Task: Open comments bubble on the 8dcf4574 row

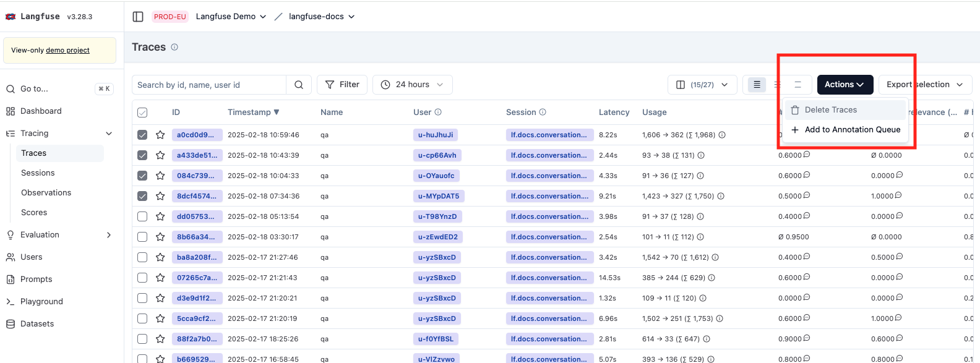Action: coord(807,195)
